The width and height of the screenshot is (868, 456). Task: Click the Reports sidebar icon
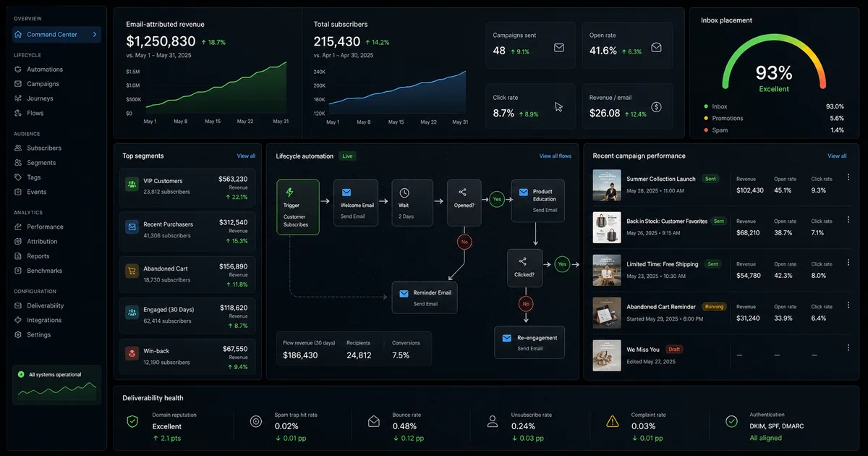click(x=18, y=256)
